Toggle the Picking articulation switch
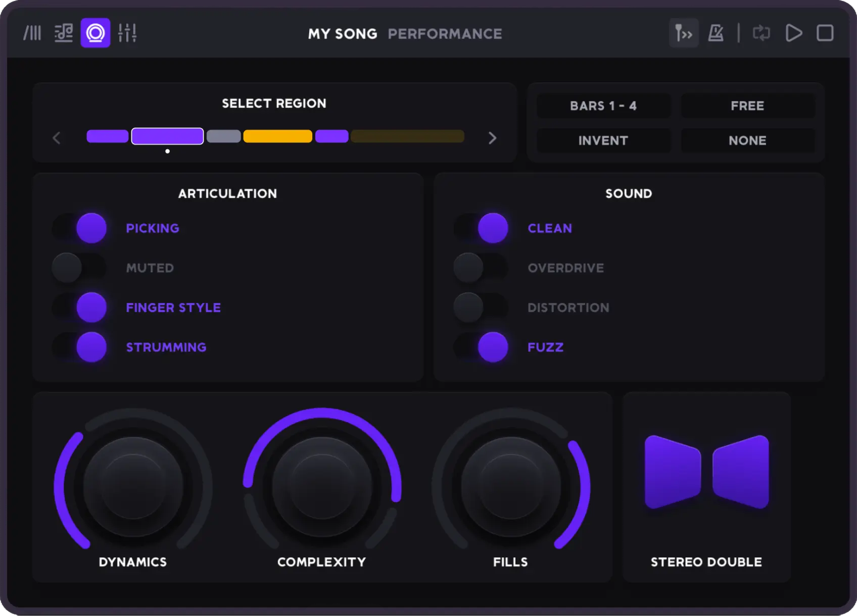Image resolution: width=857 pixels, height=616 pixels. pos(79,228)
